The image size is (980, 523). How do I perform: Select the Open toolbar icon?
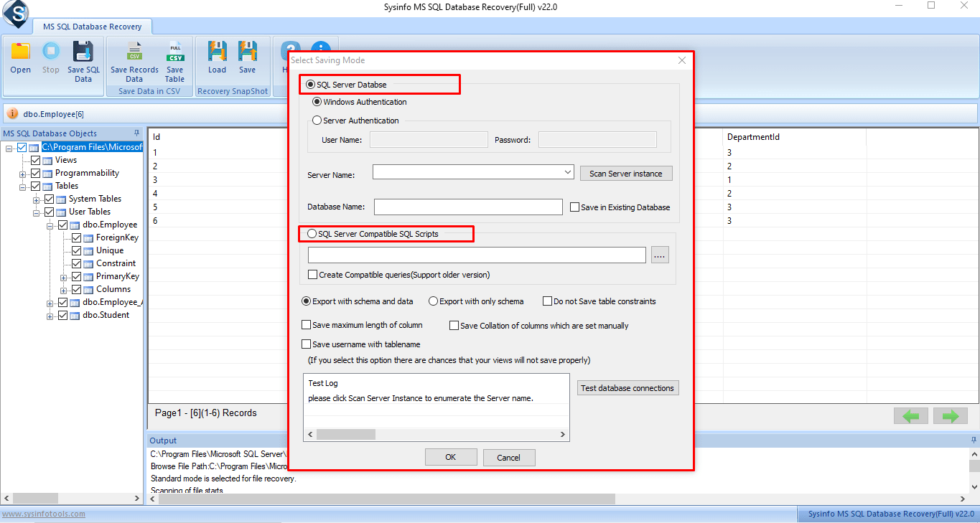[20, 57]
